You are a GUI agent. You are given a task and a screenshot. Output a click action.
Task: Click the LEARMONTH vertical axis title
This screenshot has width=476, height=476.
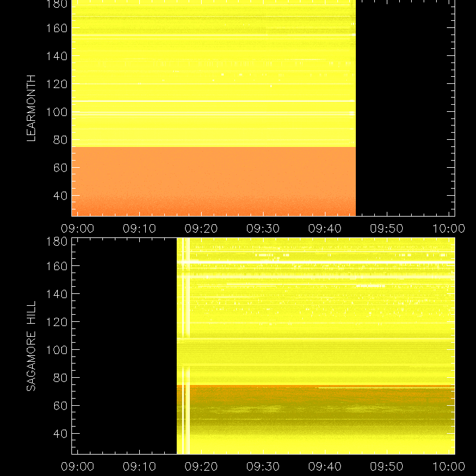coord(32,108)
